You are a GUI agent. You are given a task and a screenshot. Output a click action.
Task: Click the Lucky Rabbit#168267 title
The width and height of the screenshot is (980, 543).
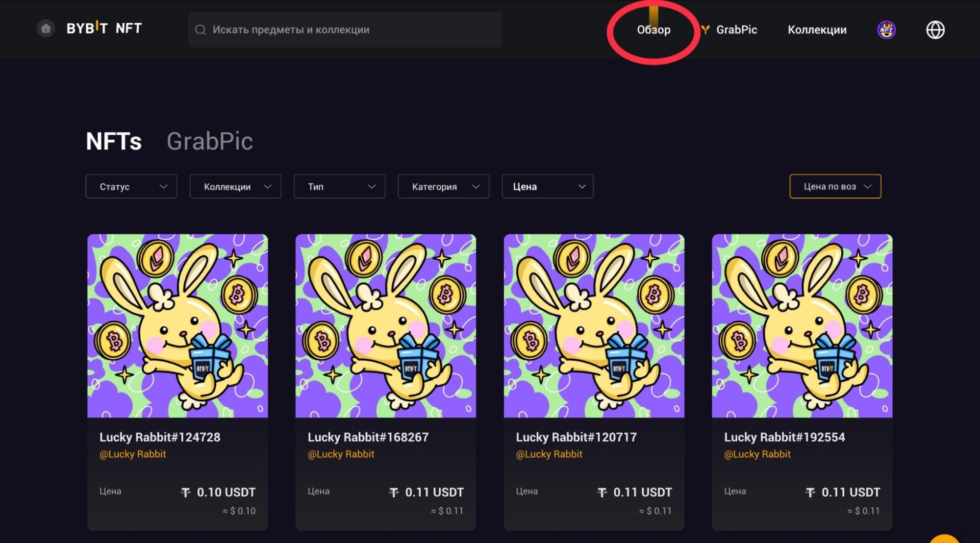[x=368, y=437]
